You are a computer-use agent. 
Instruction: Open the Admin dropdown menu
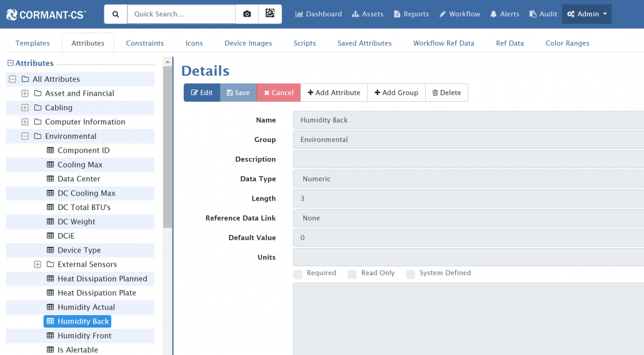point(586,14)
